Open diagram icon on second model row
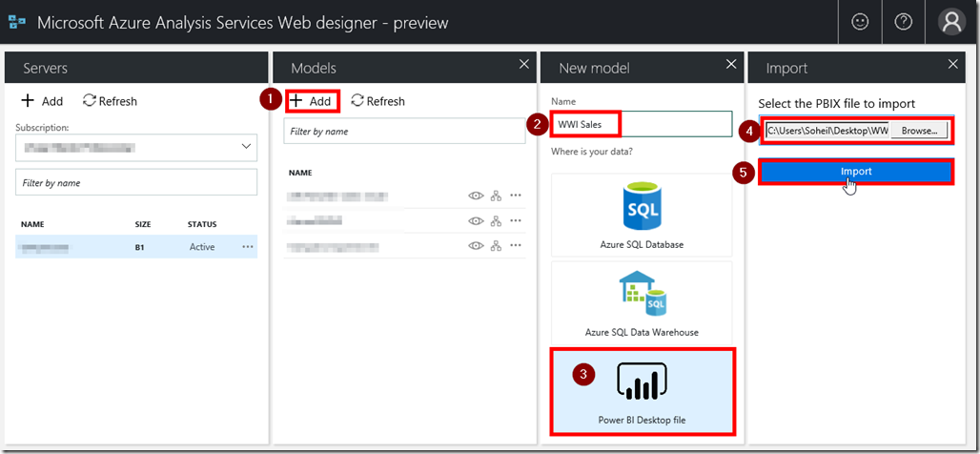Image resolution: width=980 pixels, height=454 pixels. tap(497, 220)
